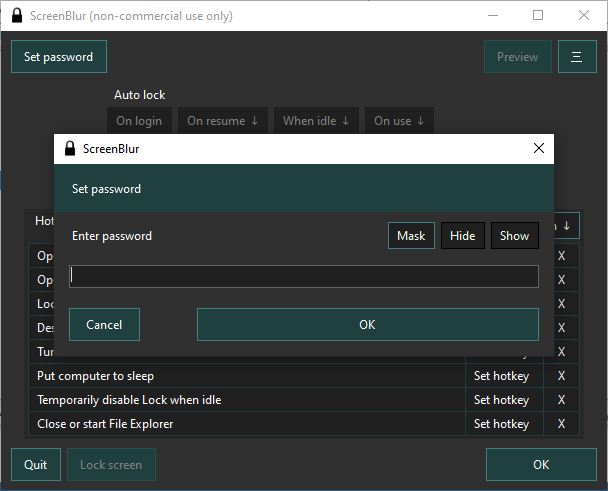Click the Quit button
This screenshot has height=491, width=608.
pyautogui.click(x=36, y=465)
